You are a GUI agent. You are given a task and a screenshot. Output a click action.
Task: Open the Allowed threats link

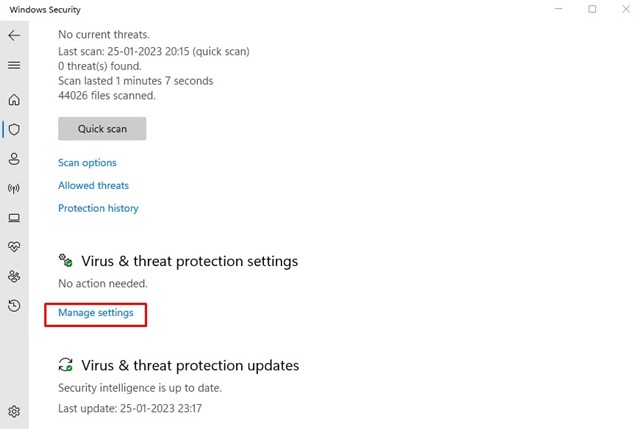click(x=93, y=186)
